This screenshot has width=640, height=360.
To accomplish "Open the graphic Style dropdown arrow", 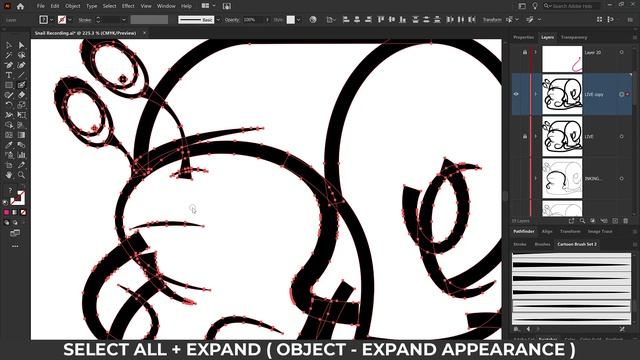I will tap(299, 20).
